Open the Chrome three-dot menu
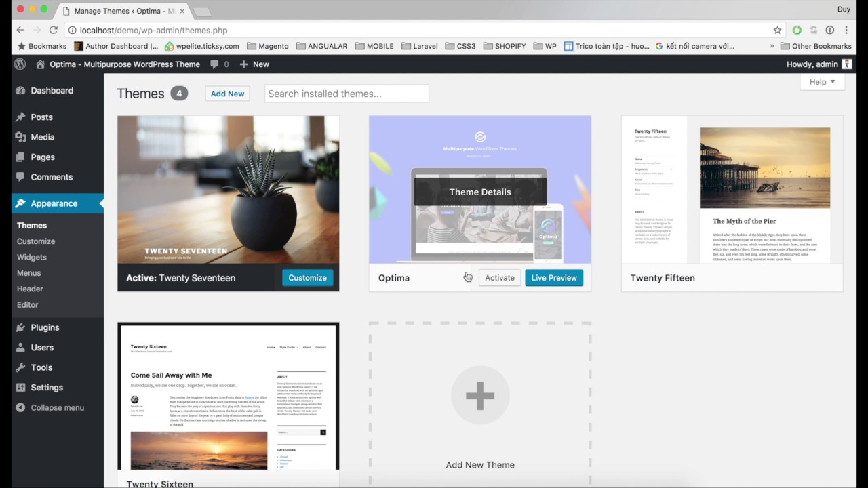Image resolution: width=868 pixels, height=488 pixels. [x=846, y=30]
